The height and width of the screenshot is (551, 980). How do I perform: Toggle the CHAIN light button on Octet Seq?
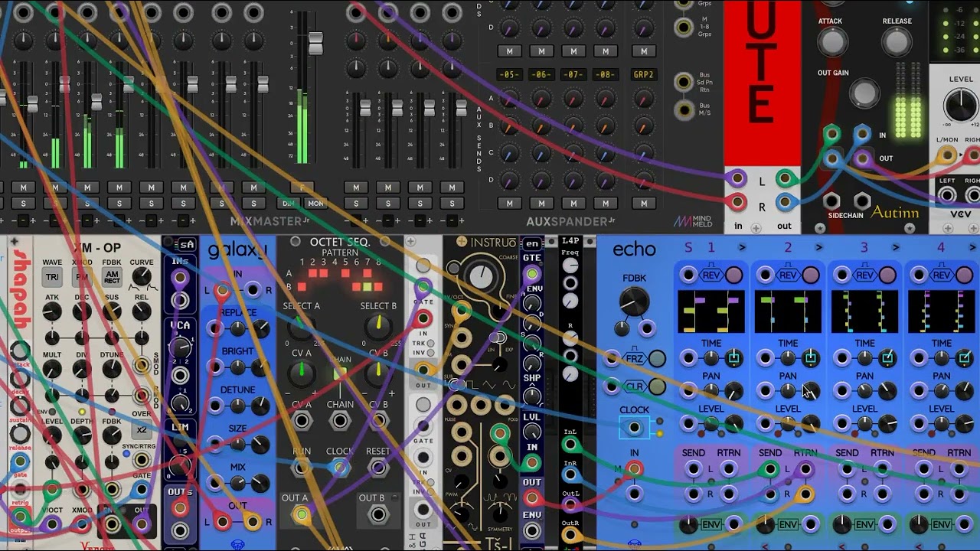(340, 375)
